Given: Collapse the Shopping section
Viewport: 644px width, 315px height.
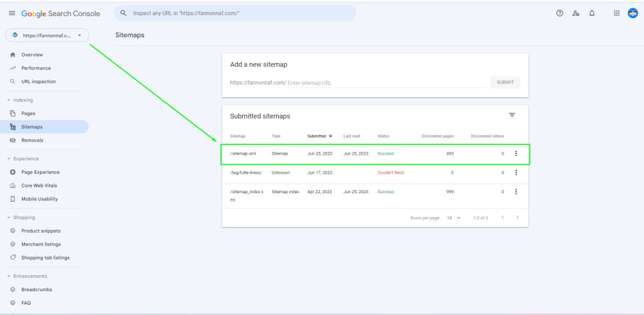Looking at the screenshot, I should 9,218.
